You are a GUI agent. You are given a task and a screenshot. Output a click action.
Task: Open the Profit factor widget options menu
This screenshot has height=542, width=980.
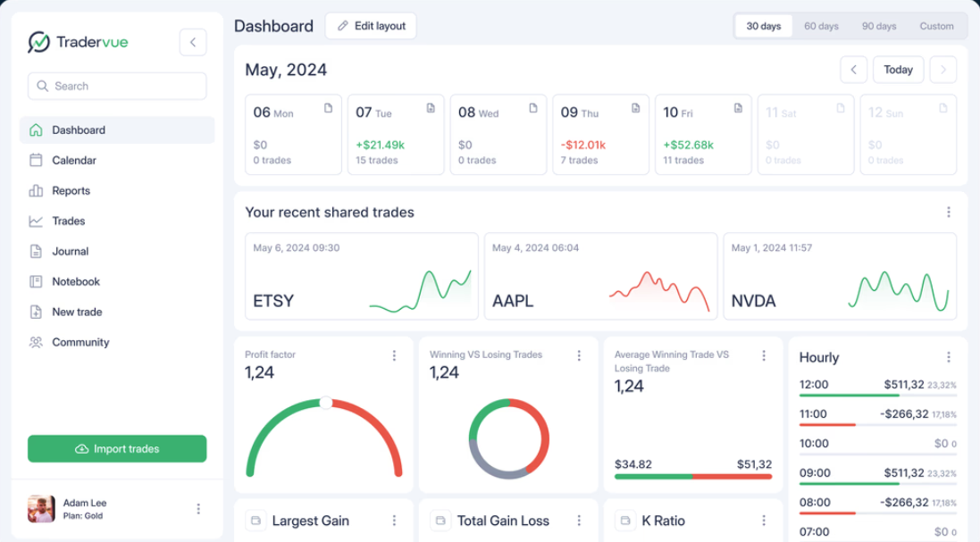click(394, 355)
